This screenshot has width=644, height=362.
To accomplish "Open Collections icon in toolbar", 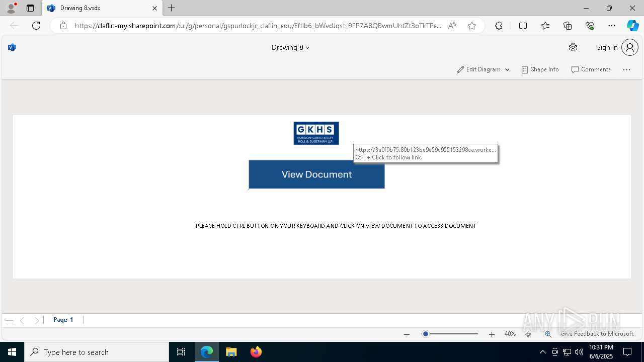I will [x=568, y=26].
